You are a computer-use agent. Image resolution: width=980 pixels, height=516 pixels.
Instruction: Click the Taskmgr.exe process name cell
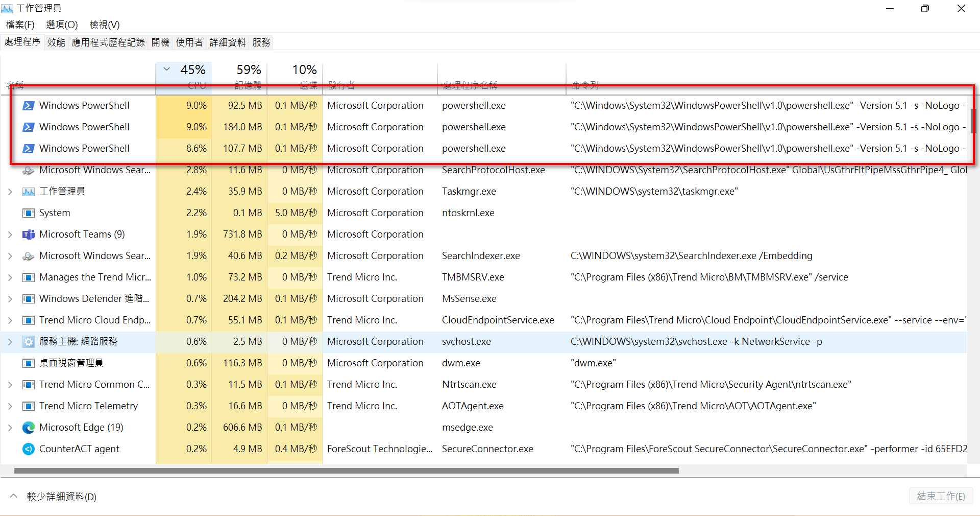469,192
